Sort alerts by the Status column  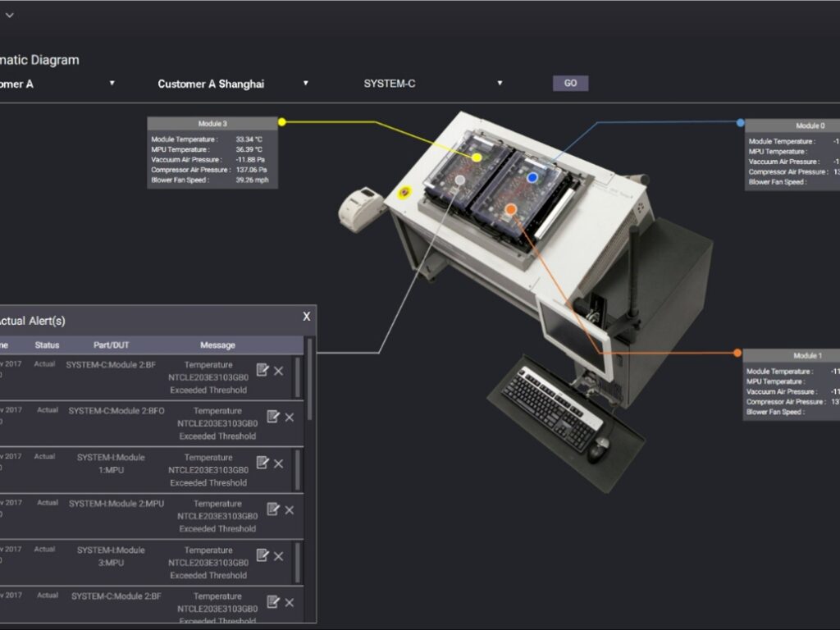tap(46, 345)
